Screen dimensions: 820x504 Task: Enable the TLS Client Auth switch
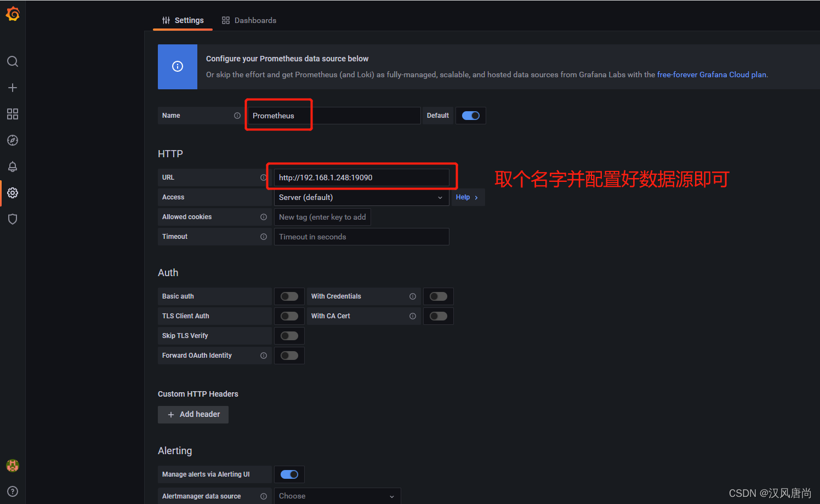tap(289, 316)
